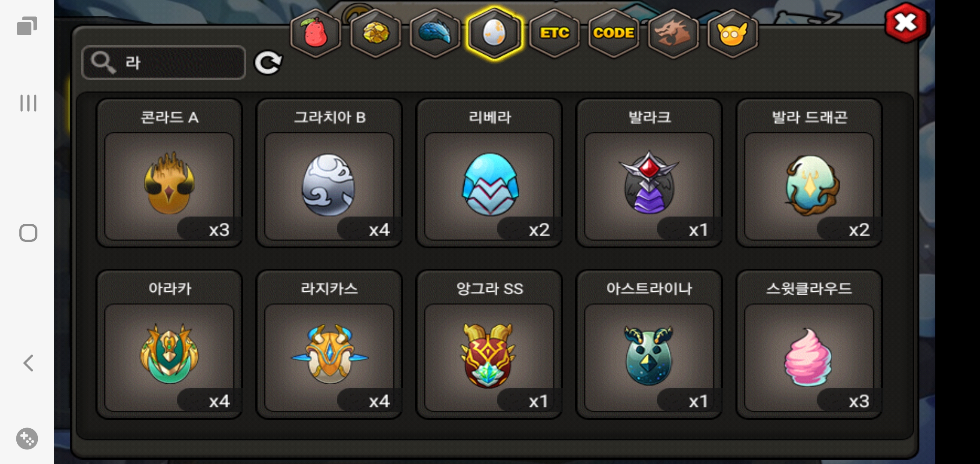Switch to the blue dragon scale tab
This screenshot has width=980, height=464.
pyautogui.click(x=435, y=33)
